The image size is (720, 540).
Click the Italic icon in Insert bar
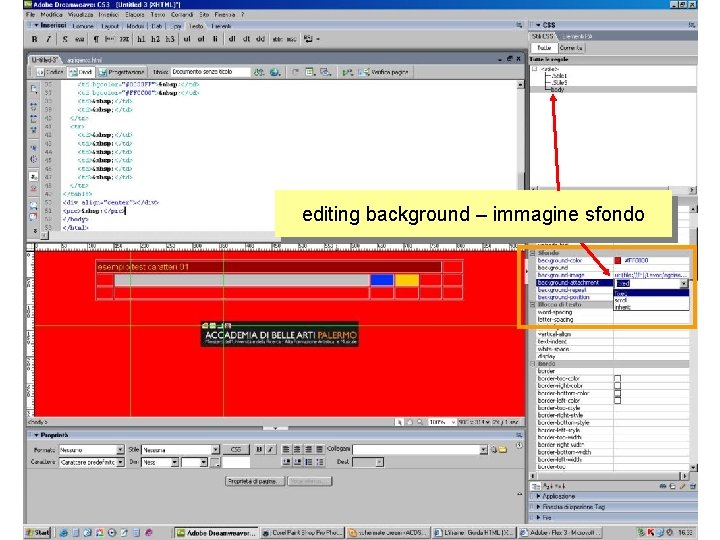point(48,39)
